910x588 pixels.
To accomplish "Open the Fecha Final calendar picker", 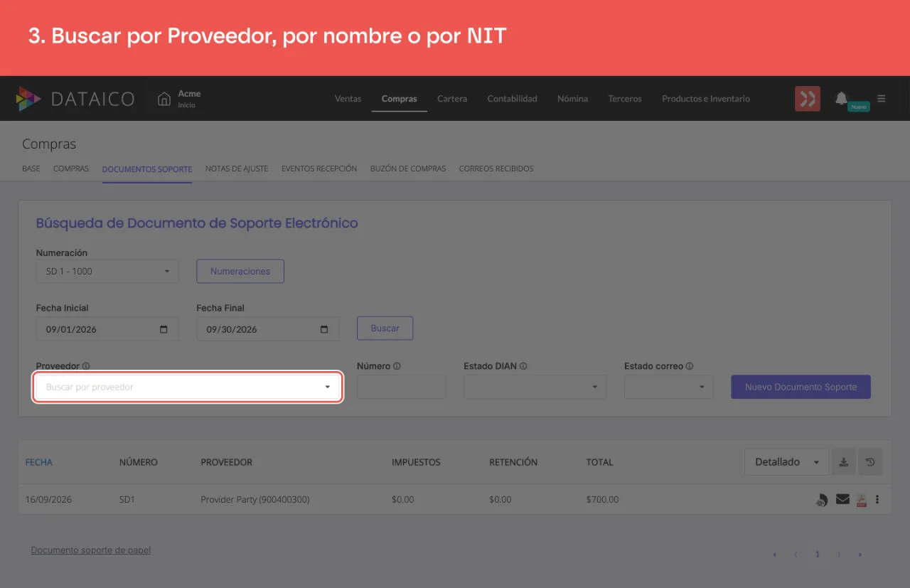I will [325, 329].
